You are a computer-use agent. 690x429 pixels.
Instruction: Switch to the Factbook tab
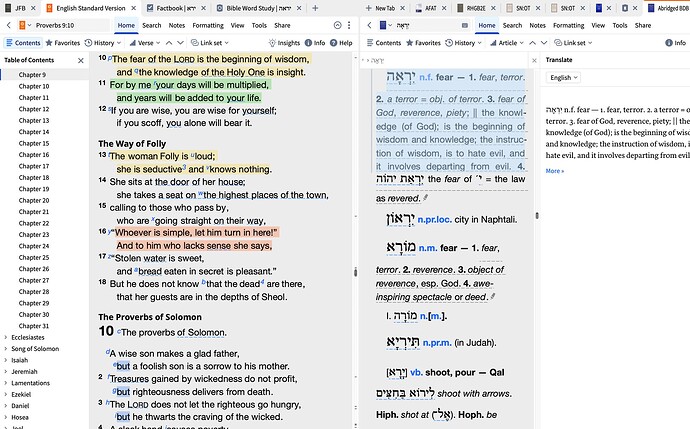click(172, 8)
